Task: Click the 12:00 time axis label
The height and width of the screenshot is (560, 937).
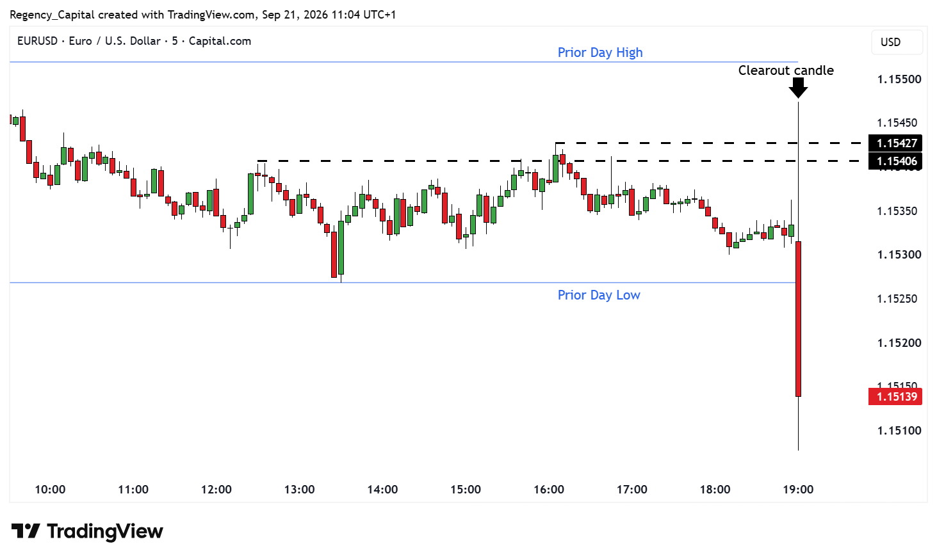Action: (x=216, y=490)
